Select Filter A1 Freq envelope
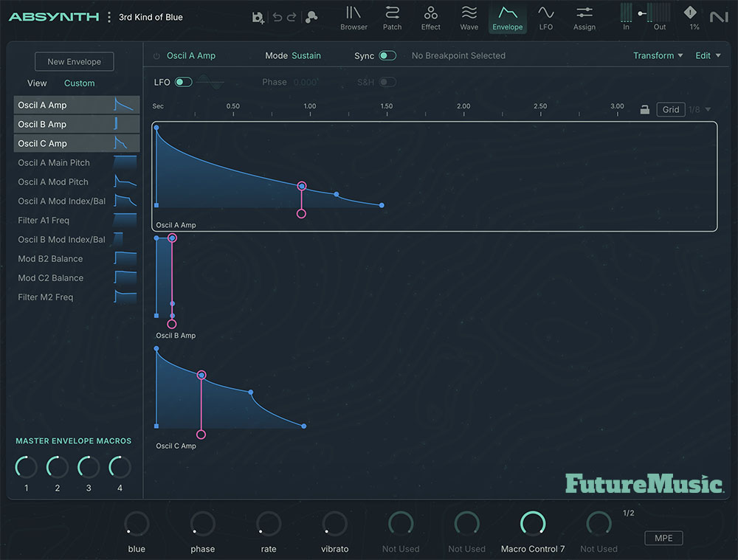This screenshot has height=560, width=738. (x=77, y=220)
